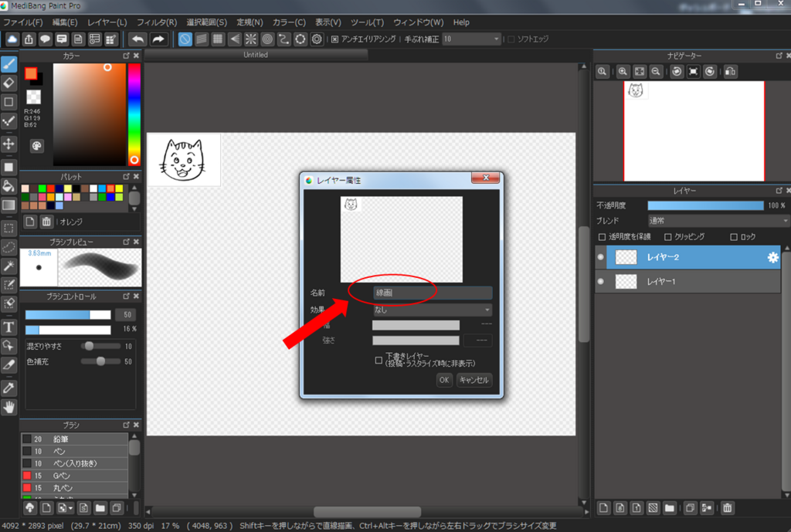The width and height of the screenshot is (791, 532).
Task: Select the Text tool
Action: [8, 327]
